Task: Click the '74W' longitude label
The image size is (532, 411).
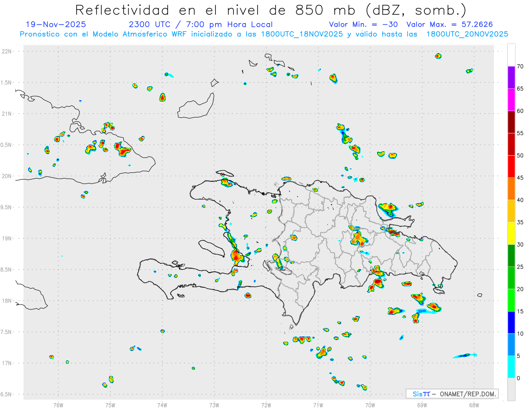Action: [162, 405]
